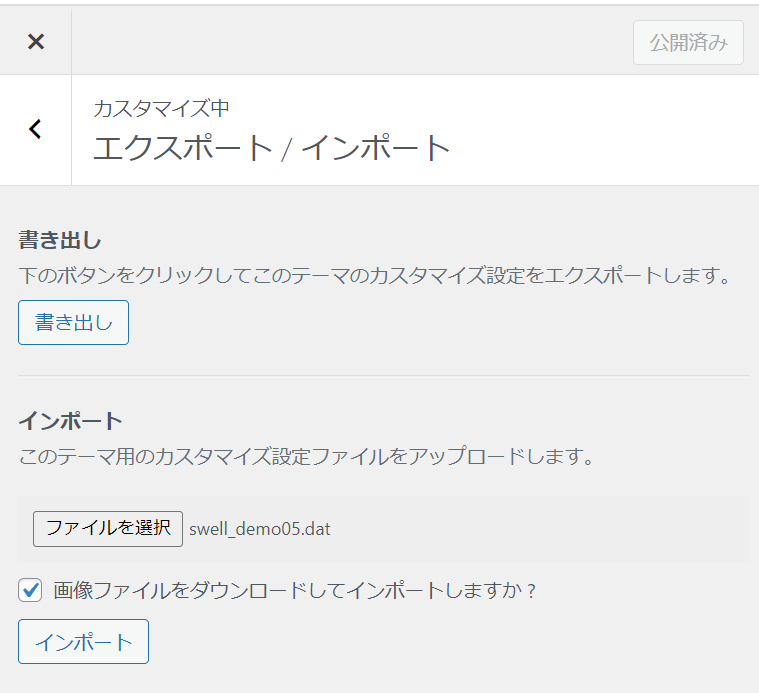Click the question mark ending the checkbox label
This screenshot has width=759, height=693.
[531, 590]
